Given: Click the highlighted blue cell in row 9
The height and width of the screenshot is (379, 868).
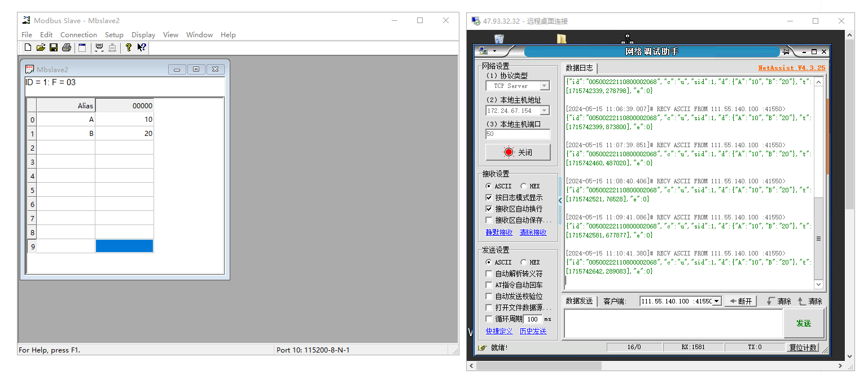Looking at the screenshot, I should tap(124, 246).
